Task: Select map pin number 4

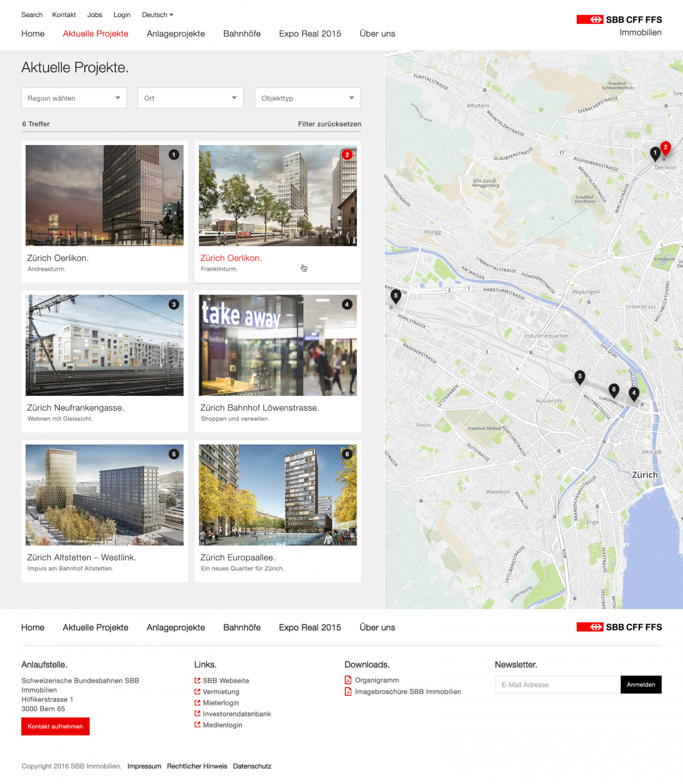Action: (x=634, y=393)
